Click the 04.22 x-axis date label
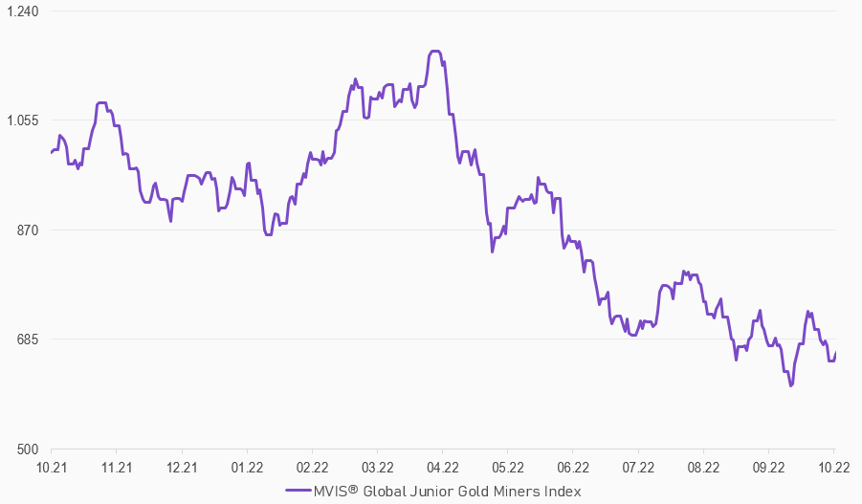The image size is (862, 504). coord(442,467)
